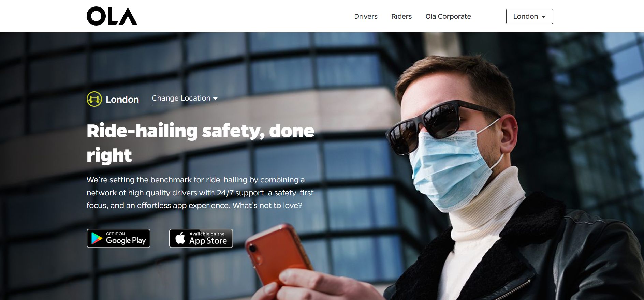Select the London label next to the bridge icon

(x=122, y=100)
